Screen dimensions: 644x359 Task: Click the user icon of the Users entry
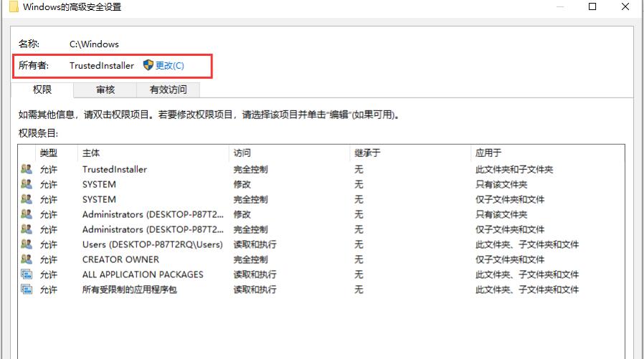pos(27,244)
